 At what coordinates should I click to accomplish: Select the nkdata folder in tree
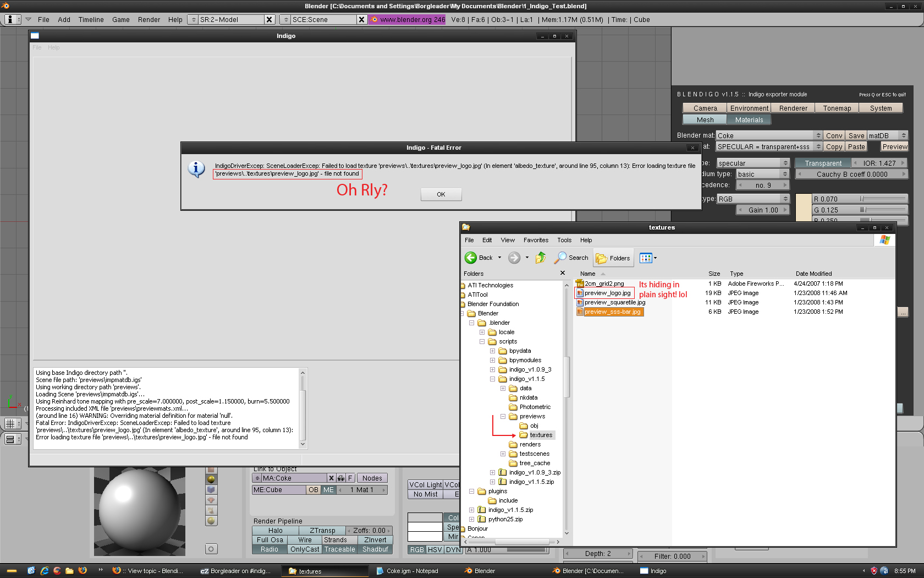(528, 397)
